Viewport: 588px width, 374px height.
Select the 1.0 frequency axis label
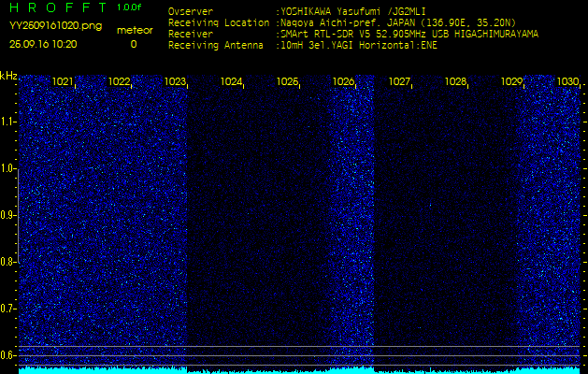7,169
